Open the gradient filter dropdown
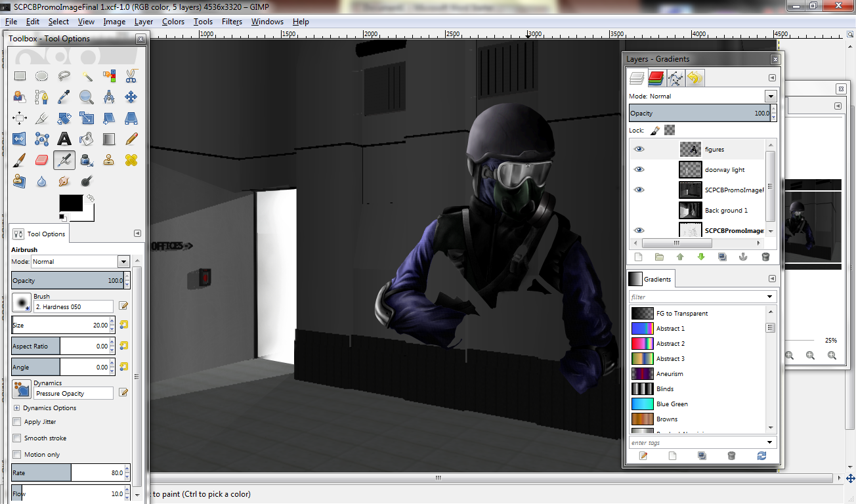The height and width of the screenshot is (504, 856). [x=771, y=296]
